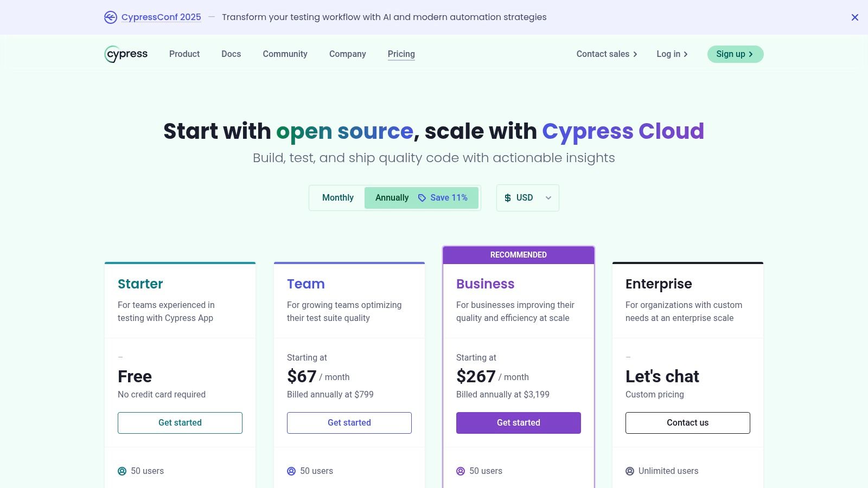868x488 pixels.
Task: Click the Save 11% tag icon
Action: click(x=422, y=198)
